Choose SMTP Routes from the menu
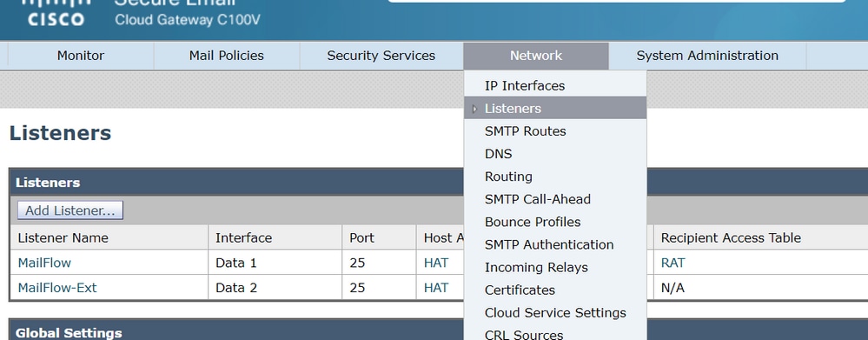 click(555, 131)
